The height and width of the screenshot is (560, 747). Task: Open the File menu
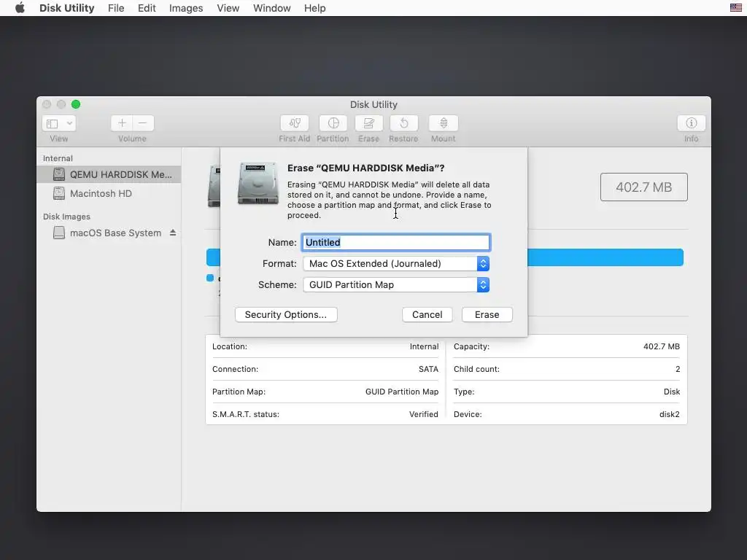pyautogui.click(x=116, y=8)
